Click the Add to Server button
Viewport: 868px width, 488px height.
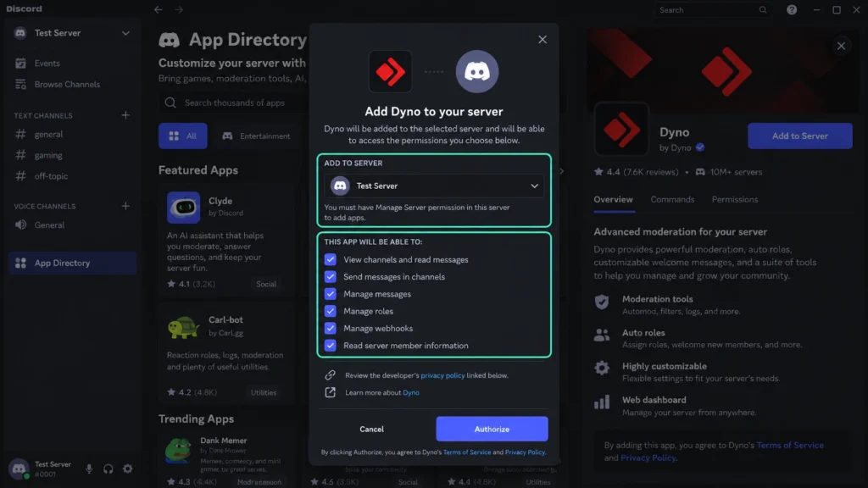[800, 136]
